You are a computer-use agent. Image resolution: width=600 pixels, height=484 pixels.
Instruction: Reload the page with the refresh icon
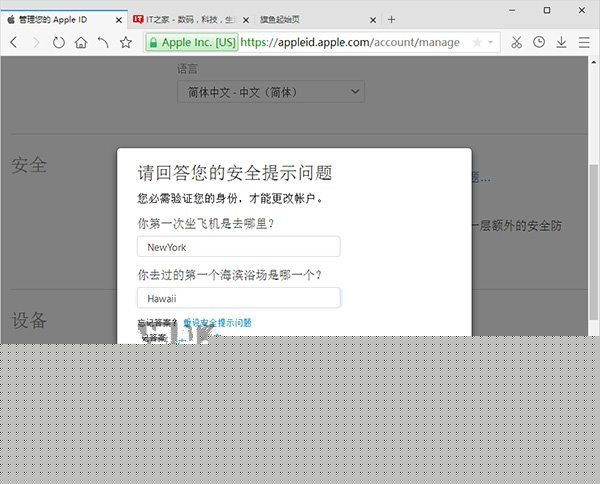point(59,42)
